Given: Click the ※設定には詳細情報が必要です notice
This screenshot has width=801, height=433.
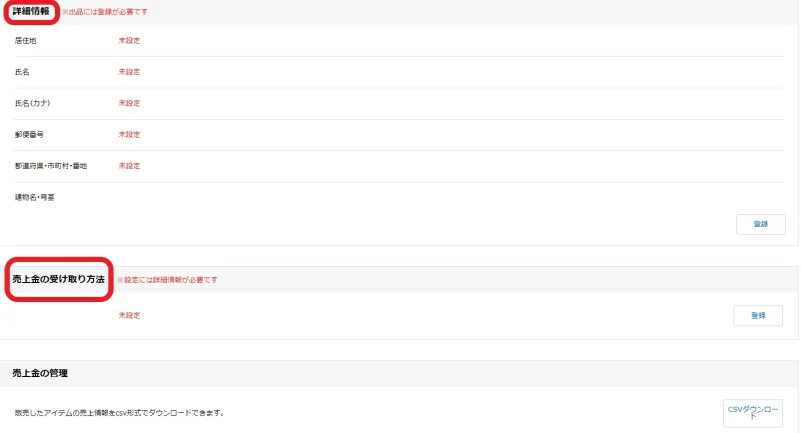Looking at the screenshot, I should tap(167, 280).
